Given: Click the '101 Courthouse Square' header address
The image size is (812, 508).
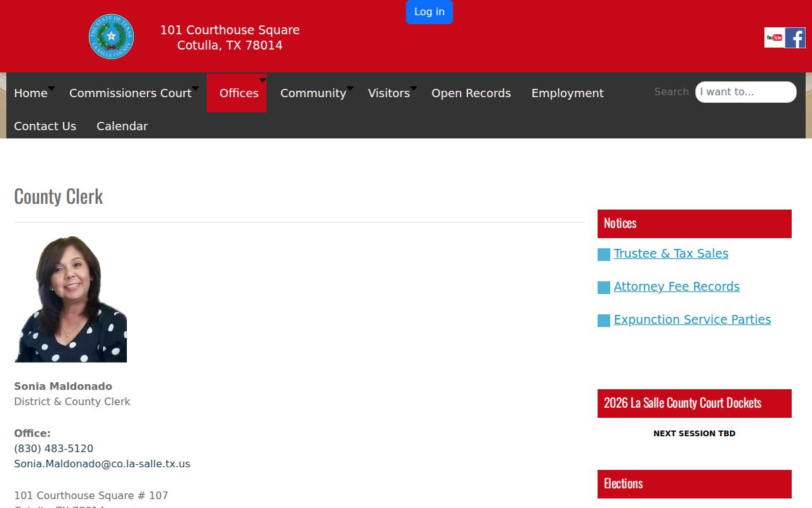Looking at the screenshot, I should pyautogui.click(x=230, y=30).
